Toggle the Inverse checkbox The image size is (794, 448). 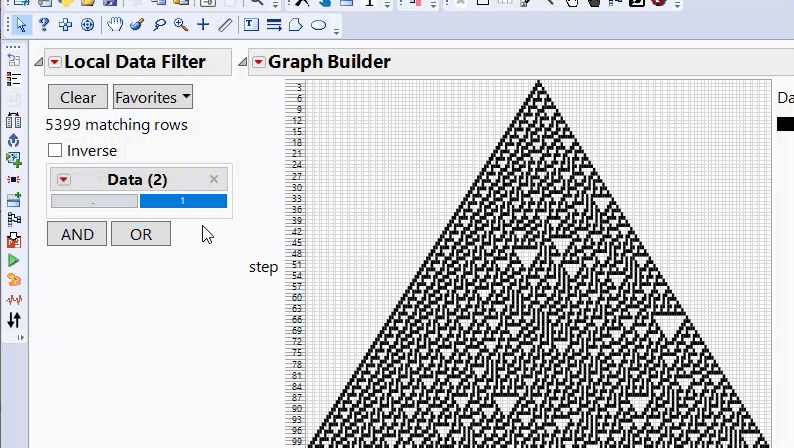(x=55, y=150)
